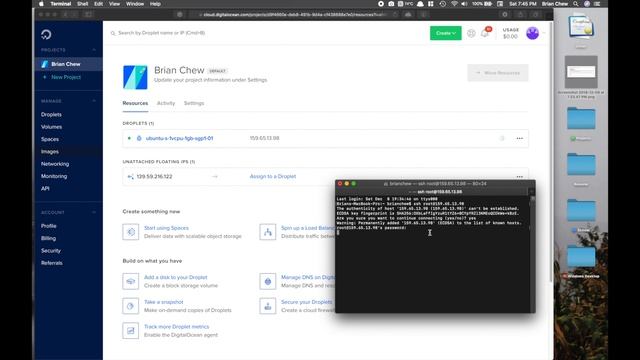Click the droplet icon in the ubuntu row

point(139,138)
